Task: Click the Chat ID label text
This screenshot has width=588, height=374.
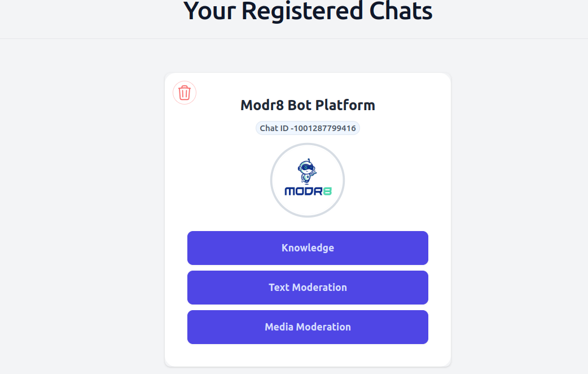Action: (274, 128)
